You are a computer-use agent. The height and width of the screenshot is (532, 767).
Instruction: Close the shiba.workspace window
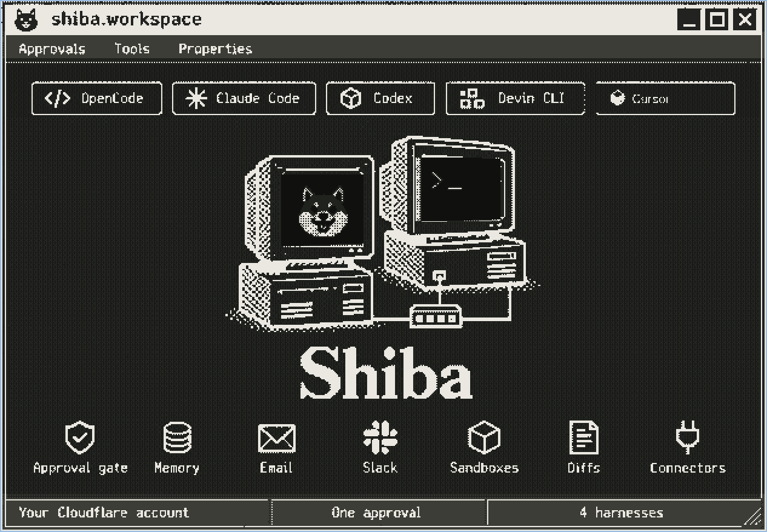745,20
